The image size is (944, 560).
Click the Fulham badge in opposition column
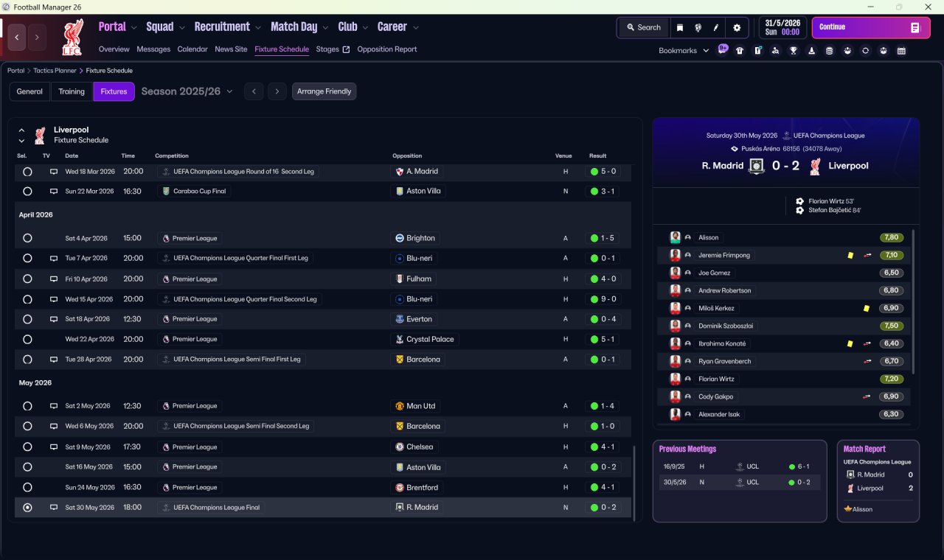400,279
